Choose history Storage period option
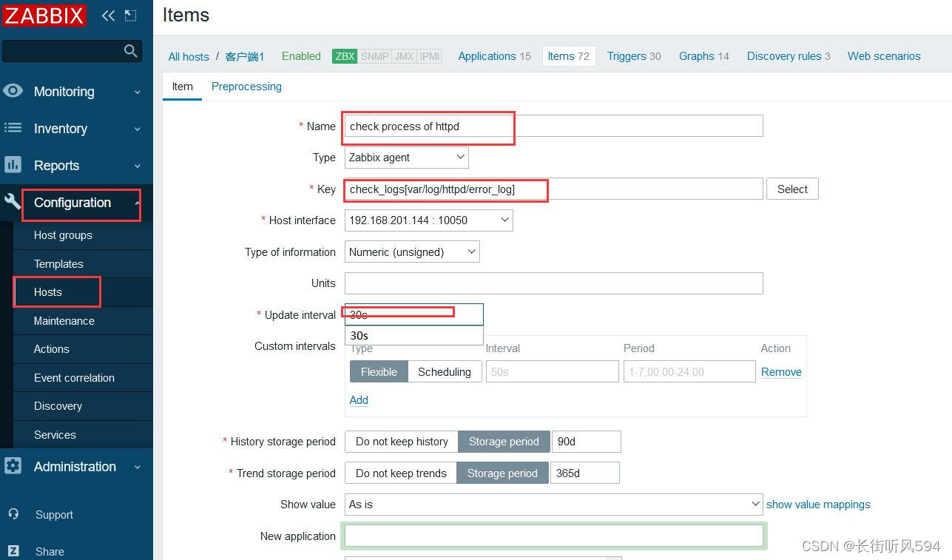This screenshot has width=952, height=560. point(504,441)
